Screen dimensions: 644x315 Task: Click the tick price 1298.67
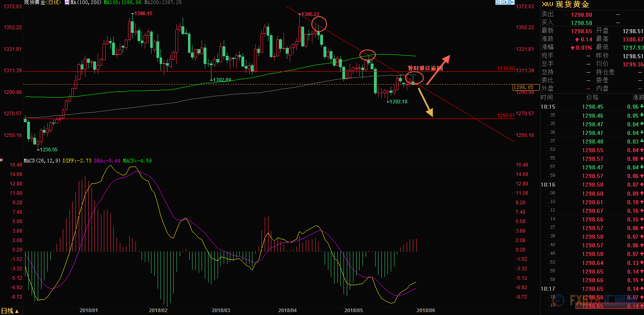(593, 211)
